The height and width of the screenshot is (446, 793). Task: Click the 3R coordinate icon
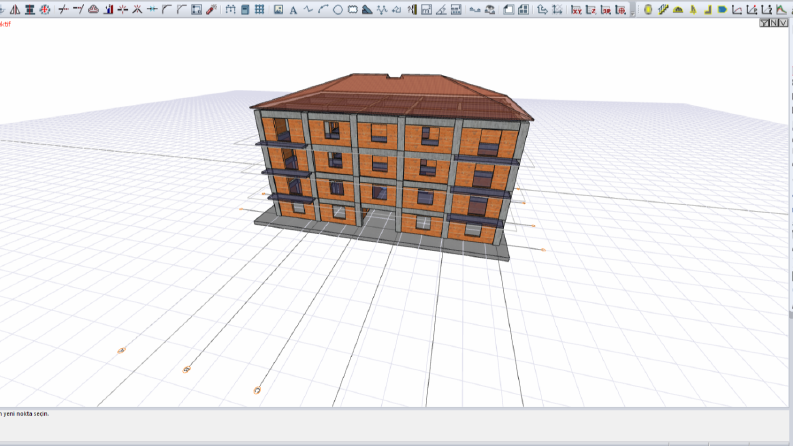click(x=605, y=9)
